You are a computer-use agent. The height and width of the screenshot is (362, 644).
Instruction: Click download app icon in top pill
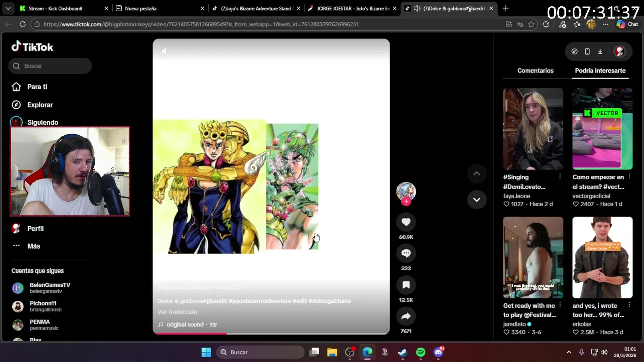tap(600, 51)
